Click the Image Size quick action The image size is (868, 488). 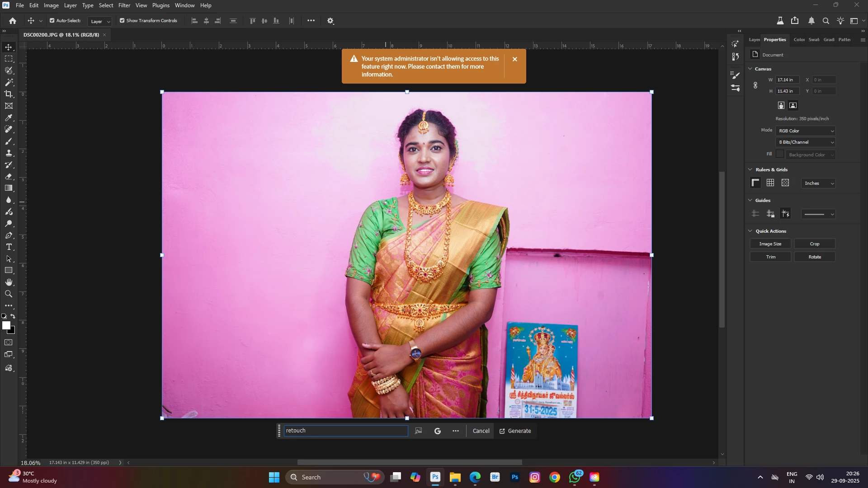(x=770, y=244)
